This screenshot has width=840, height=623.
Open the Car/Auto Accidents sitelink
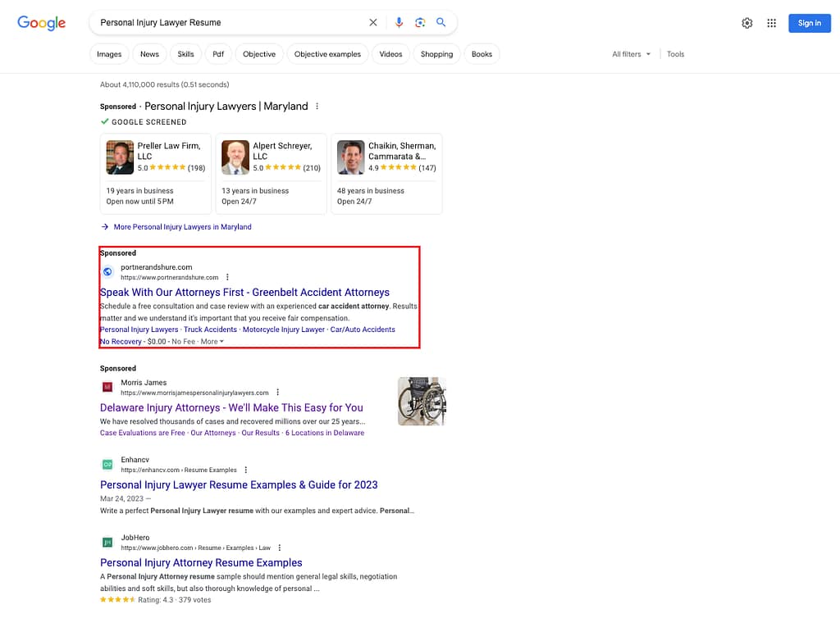point(363,330)
